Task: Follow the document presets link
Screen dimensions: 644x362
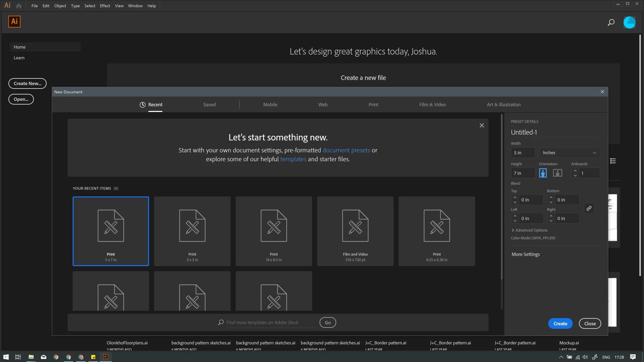Action: pos(346,150)
